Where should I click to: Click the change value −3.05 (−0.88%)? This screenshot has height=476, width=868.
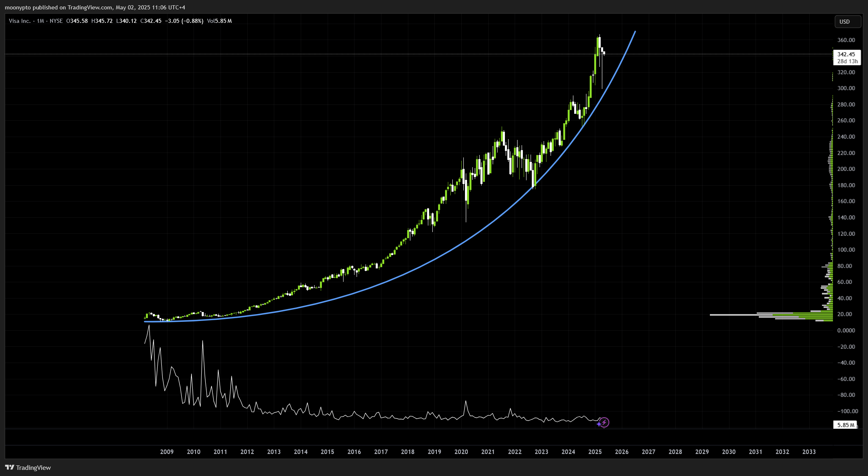coord(184,21)
